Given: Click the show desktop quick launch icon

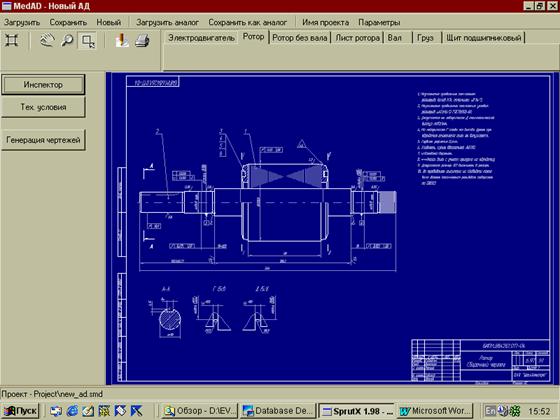Looking at the screenshot, I should [x=88, y=411].
